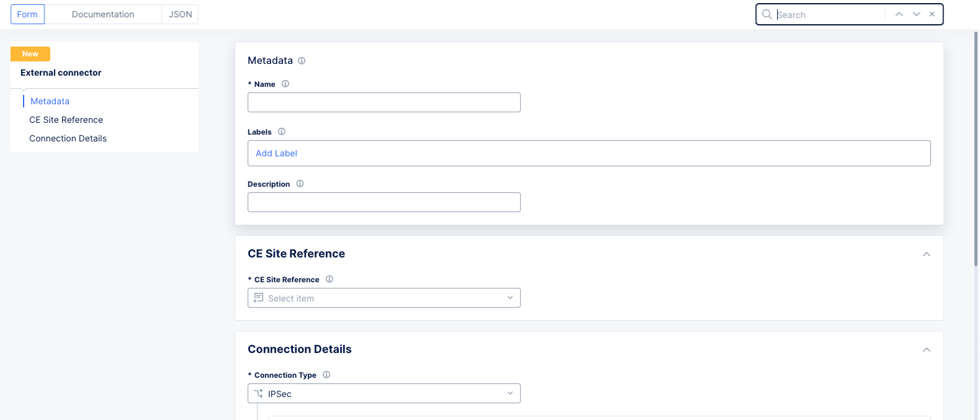The width and height of the screenshot is (980, 420).
Task: Go to previous search result arrow
Action: 899,14
